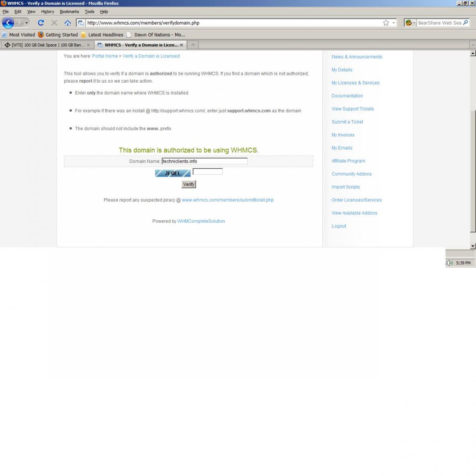Open Import Scripts link

point(346,187)
